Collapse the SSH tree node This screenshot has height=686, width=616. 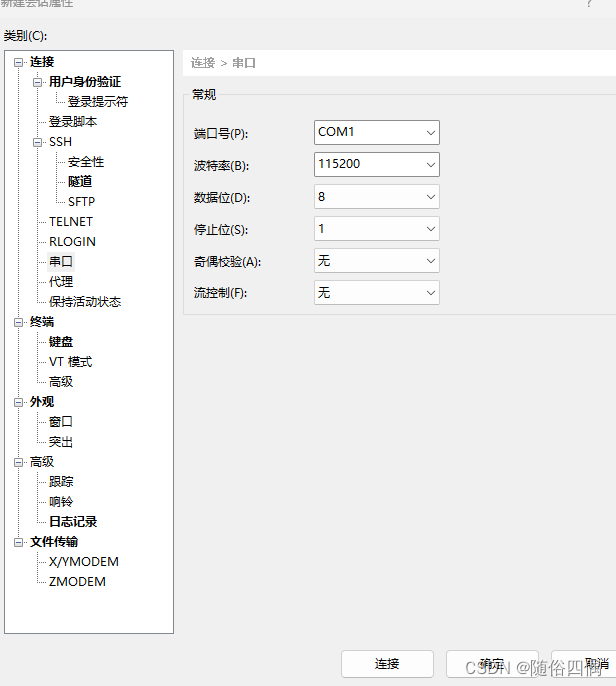(38, 142)
